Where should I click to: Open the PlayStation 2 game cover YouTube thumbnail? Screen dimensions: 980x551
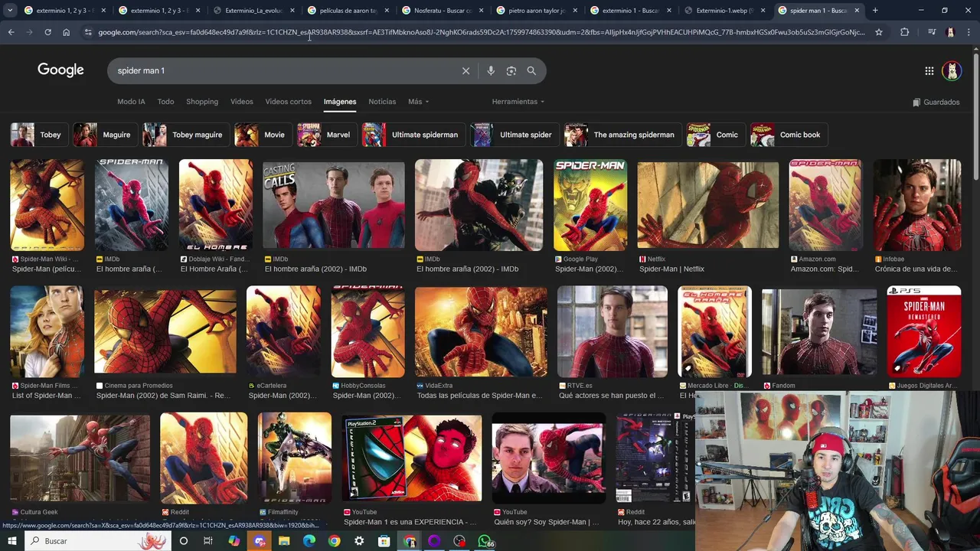coord(412,458)
